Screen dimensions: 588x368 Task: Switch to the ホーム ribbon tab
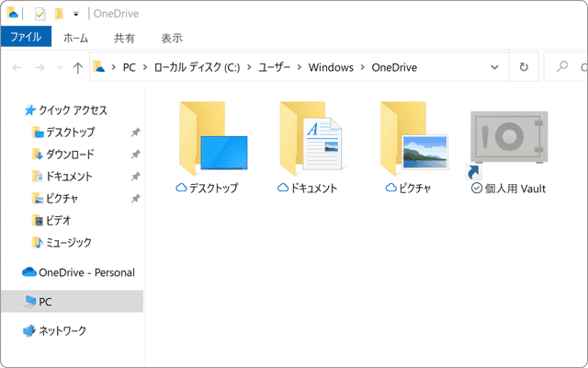(x=75, y=38)
